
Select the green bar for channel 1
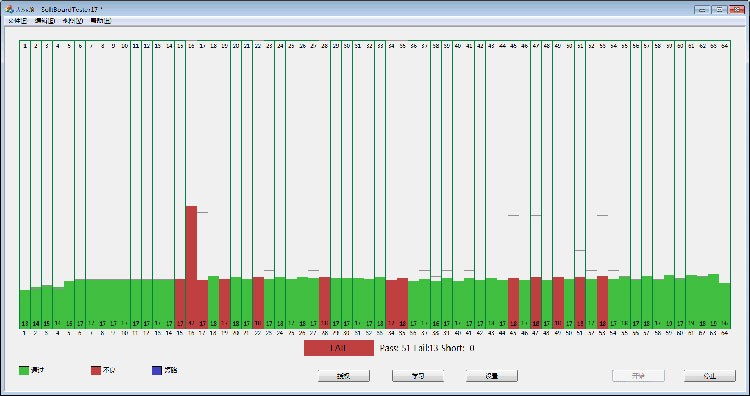pos(25,309)
